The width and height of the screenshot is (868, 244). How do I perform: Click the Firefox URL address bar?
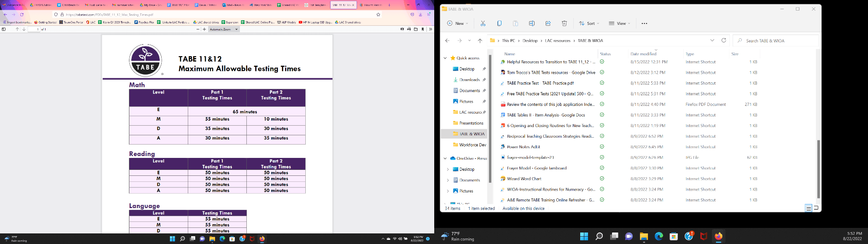(x=216, y=14)
